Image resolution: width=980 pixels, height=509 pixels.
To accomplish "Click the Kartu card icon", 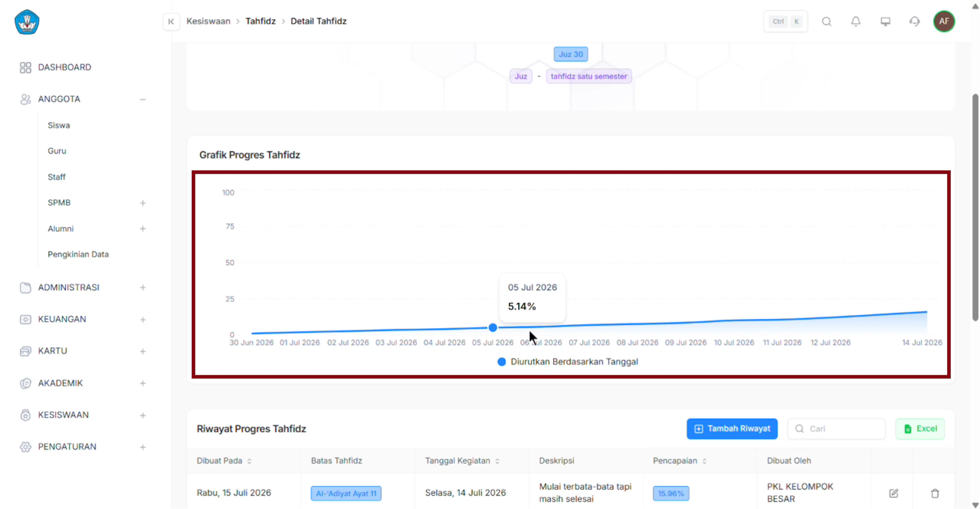I will pyautogui.click(x=26, y=351).
